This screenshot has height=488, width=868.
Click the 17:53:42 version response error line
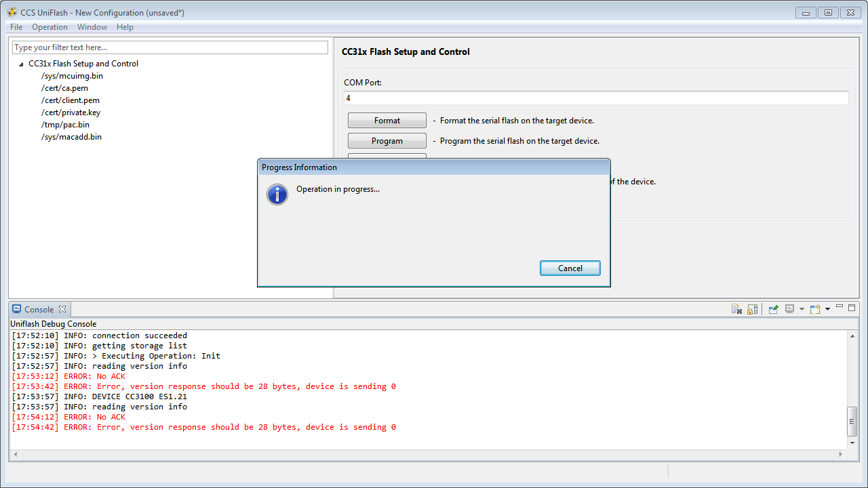[x=204, y=386]
